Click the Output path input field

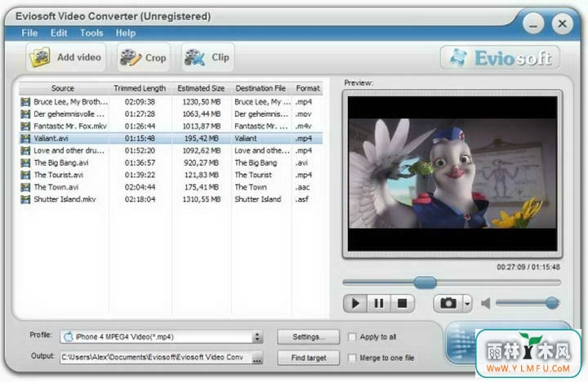tap(156, 358)
